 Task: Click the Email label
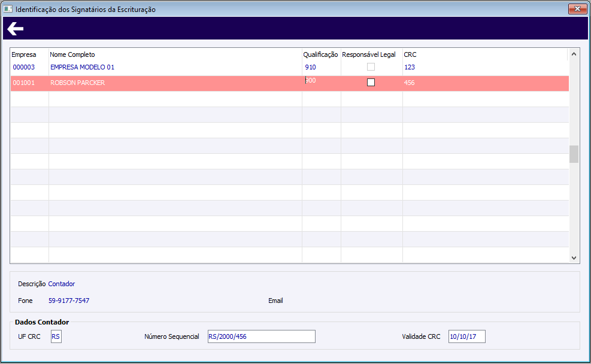tap(275, 301)
